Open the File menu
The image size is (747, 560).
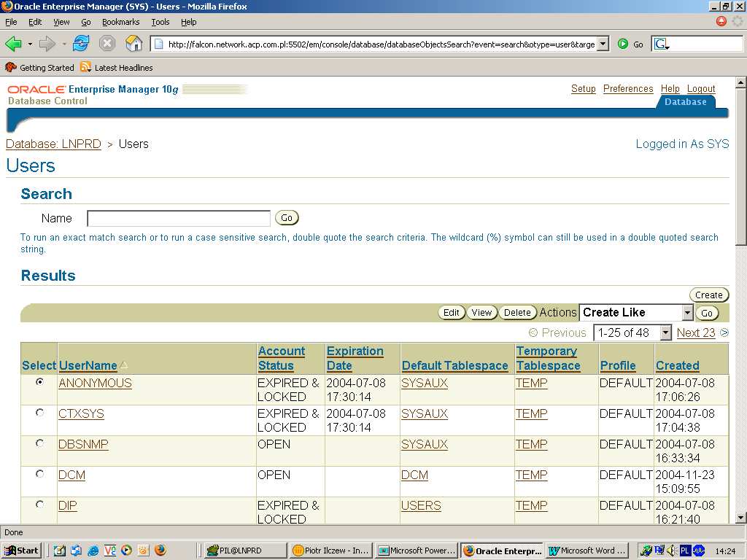(11, 22)
